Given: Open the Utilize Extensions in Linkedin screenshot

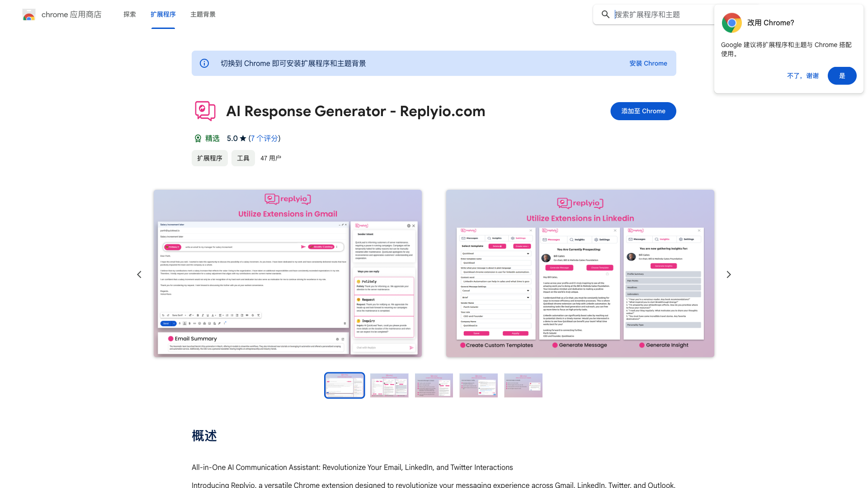Looking at the screenshot, I should click(580, 273).
